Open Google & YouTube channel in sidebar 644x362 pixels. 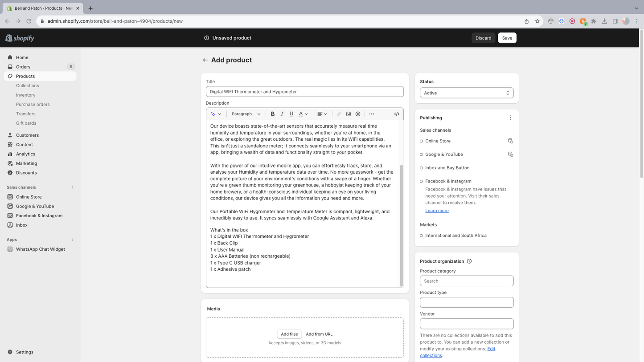(40, 206)
